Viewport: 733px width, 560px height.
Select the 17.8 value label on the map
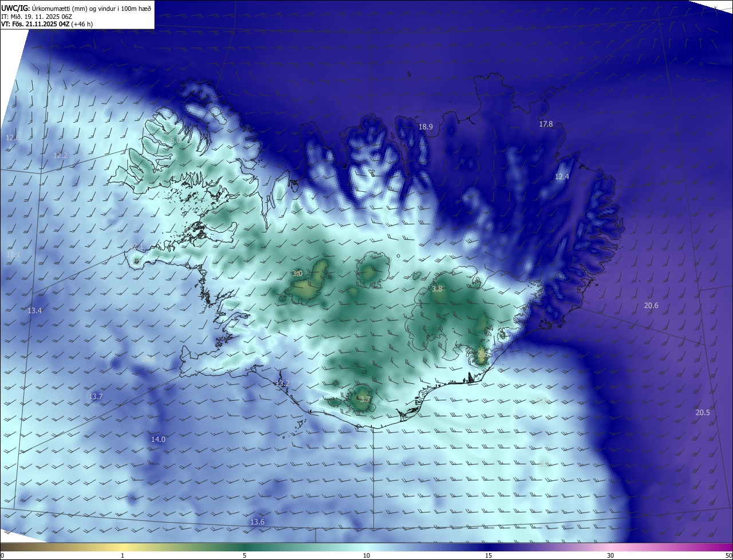click(x=546, y=124)
